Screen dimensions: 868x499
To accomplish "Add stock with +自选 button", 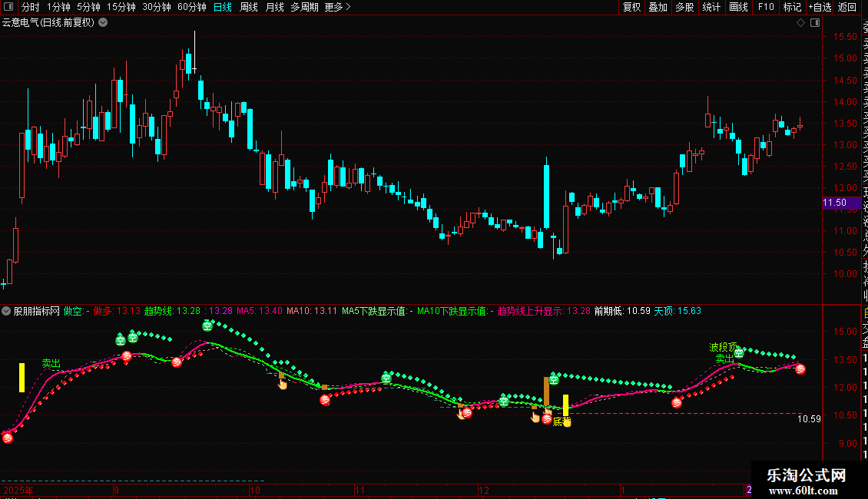I will (820, 7).
